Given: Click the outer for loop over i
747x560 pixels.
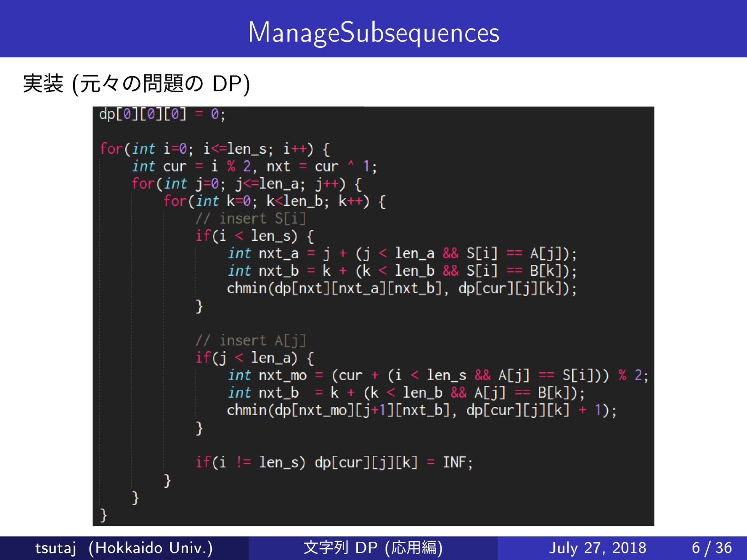Looking at the screenshot, I should [215, 149].
